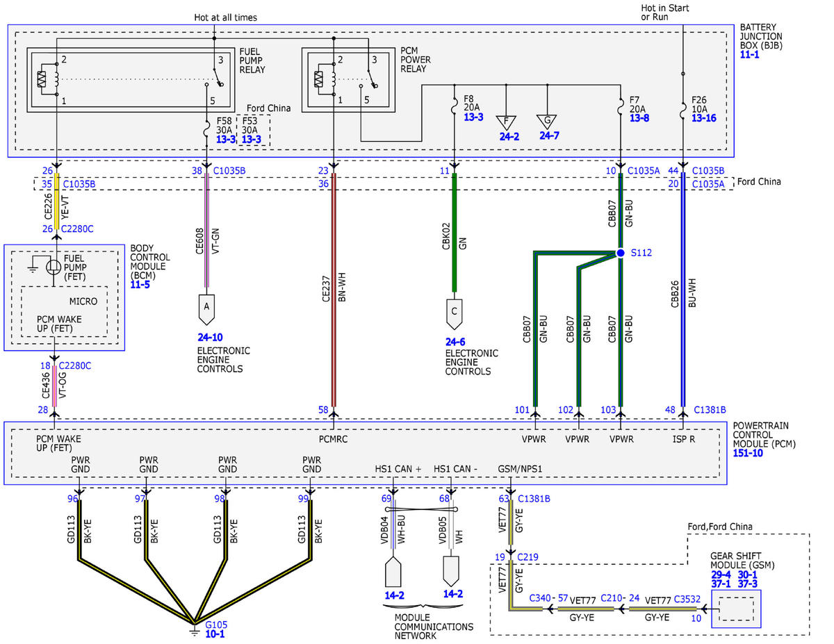Go to page 24-7 below the G connector

(x=549, y=136)
